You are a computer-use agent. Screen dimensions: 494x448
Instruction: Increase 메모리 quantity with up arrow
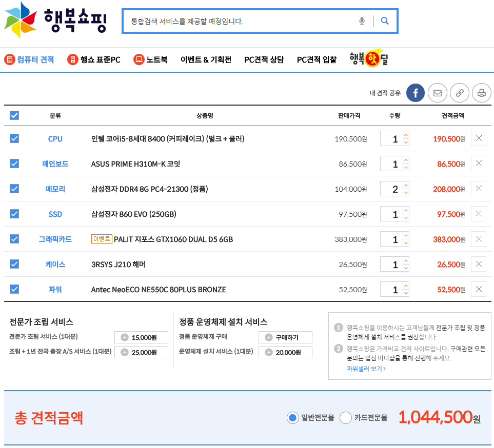point(406,185)
